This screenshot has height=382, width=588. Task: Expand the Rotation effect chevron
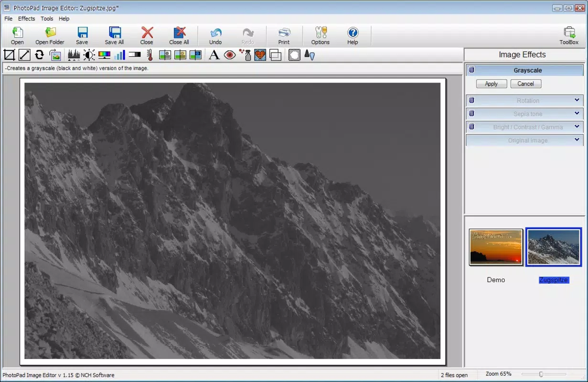577,100
